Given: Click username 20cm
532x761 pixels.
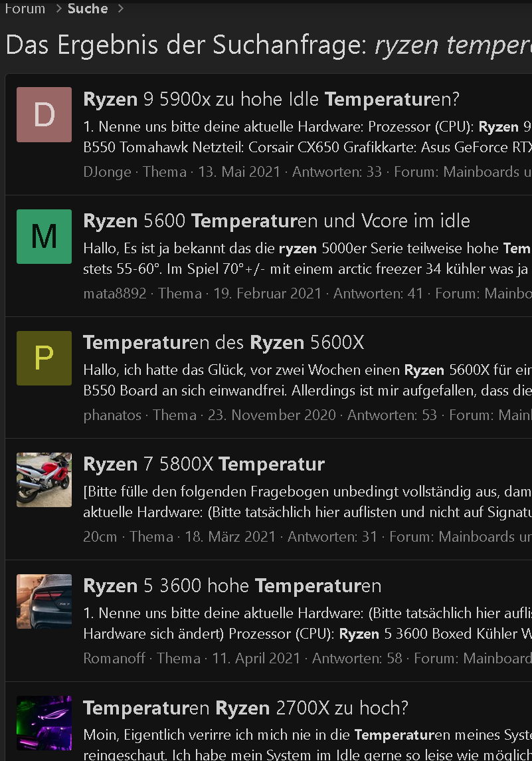Looking at the screenshot, I should click(x=100, y=537).
